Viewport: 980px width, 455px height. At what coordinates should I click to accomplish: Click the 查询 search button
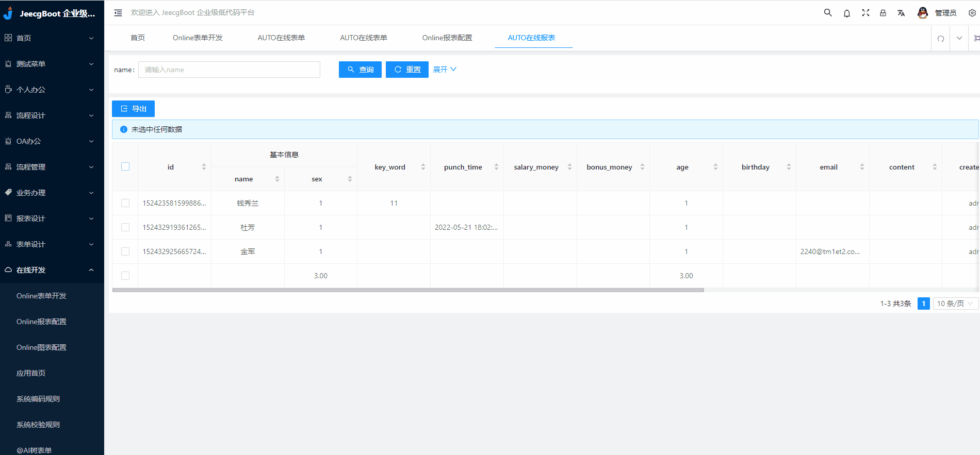click(360, 70)
